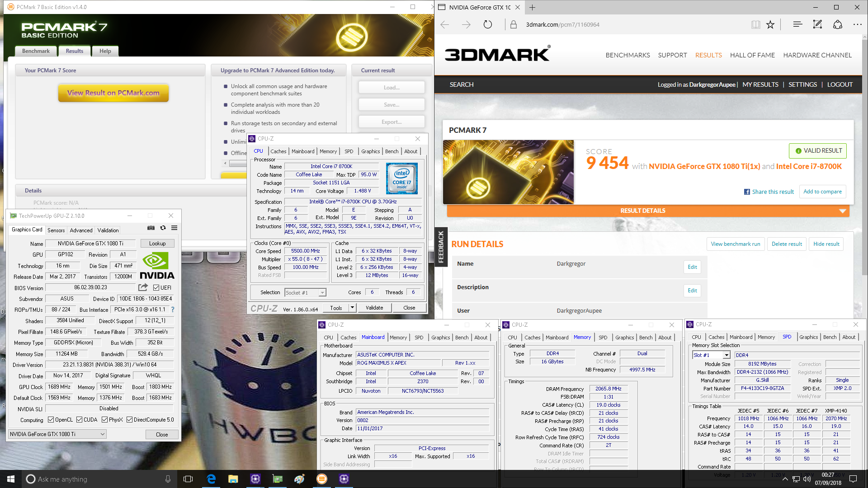Click View benchmark run button

coord(736,244)
